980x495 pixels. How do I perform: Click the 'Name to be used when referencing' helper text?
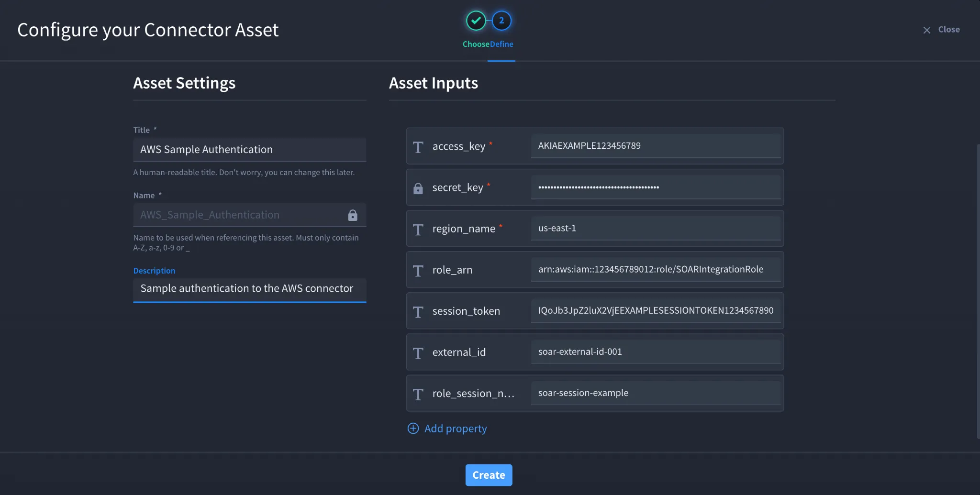246,242
